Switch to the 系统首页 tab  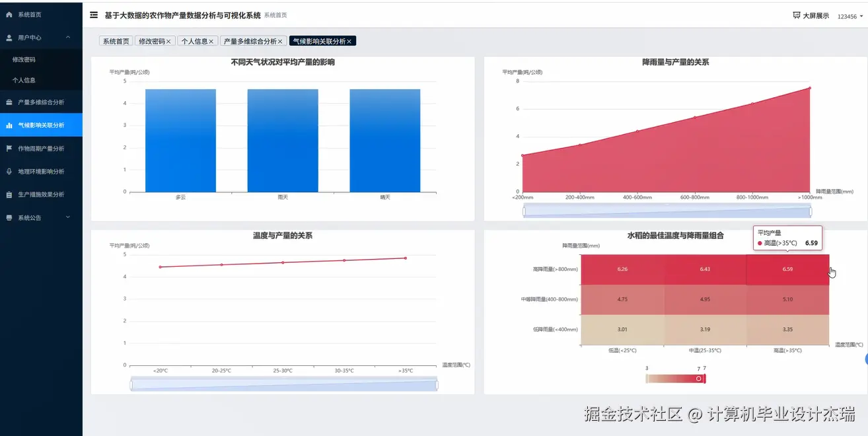click(x=116, y=41)
